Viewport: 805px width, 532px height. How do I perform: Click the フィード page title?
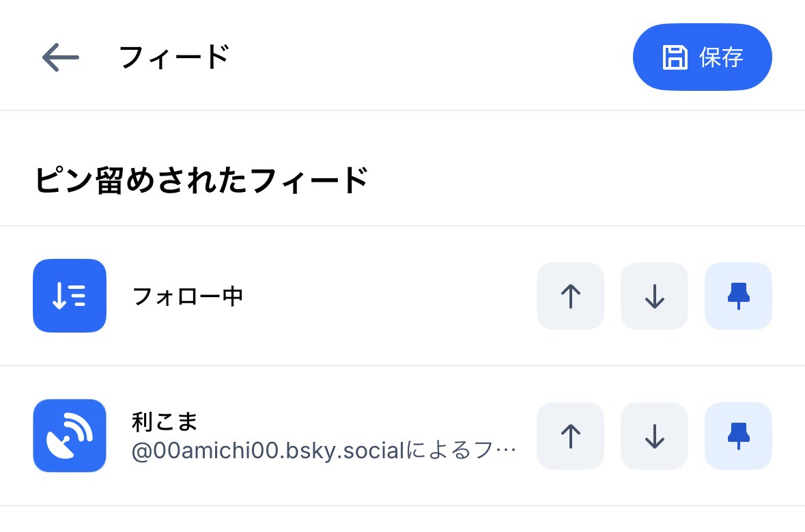[x=174, y=57]
